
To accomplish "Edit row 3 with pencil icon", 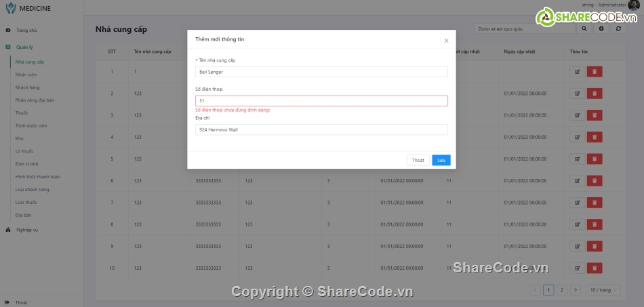I will point(577,115).
